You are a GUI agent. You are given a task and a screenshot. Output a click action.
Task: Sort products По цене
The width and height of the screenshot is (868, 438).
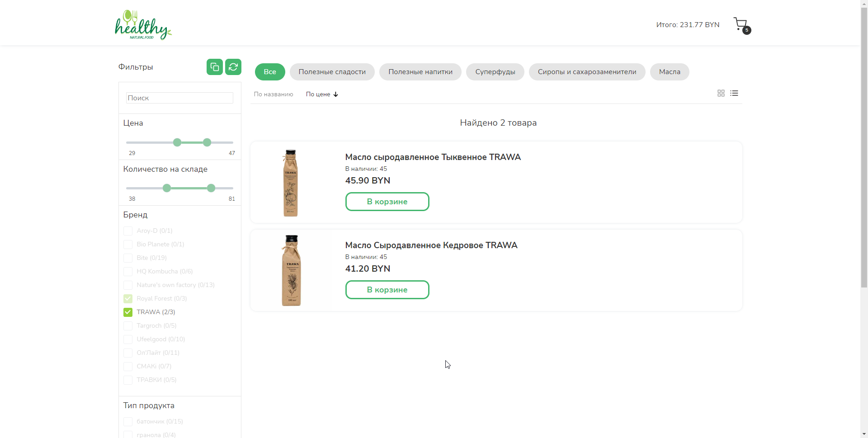pyautogui.click(x=318, y=94)
